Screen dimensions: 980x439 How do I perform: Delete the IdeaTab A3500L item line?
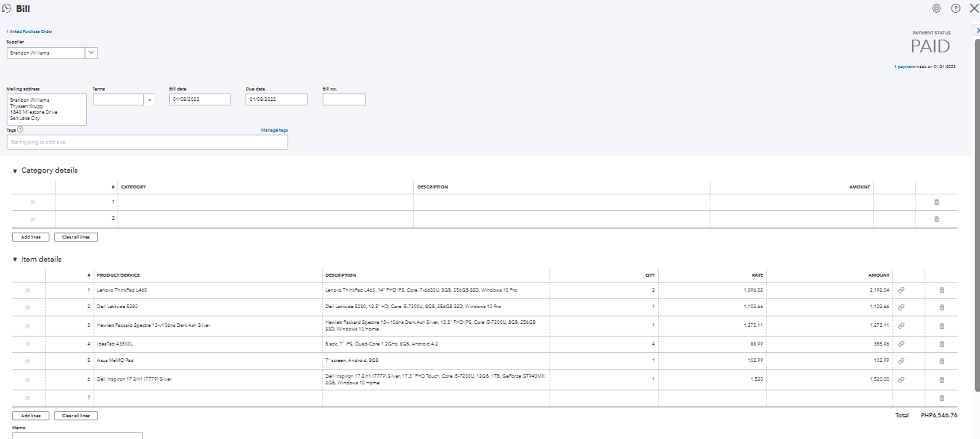click(x=942, y=344)
